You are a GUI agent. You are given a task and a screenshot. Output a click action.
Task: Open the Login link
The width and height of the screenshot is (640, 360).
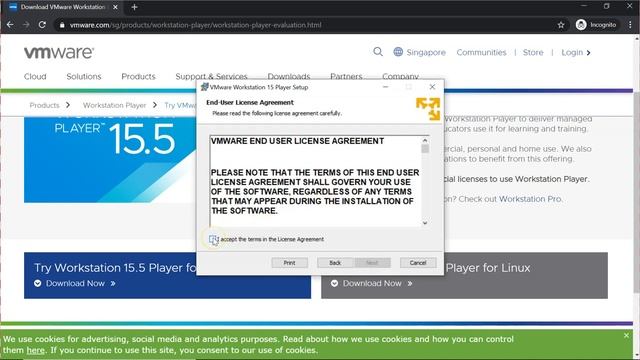pyautogui.click(x=572, y=52)
